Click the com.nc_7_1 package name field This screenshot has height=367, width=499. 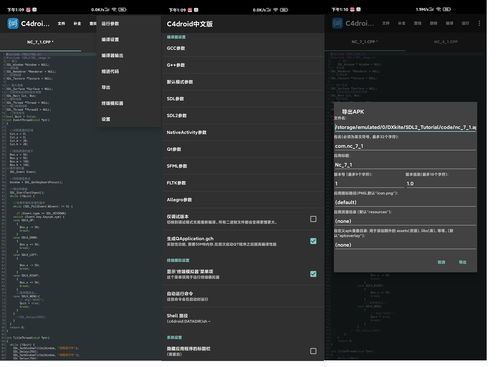coord(405,146)
